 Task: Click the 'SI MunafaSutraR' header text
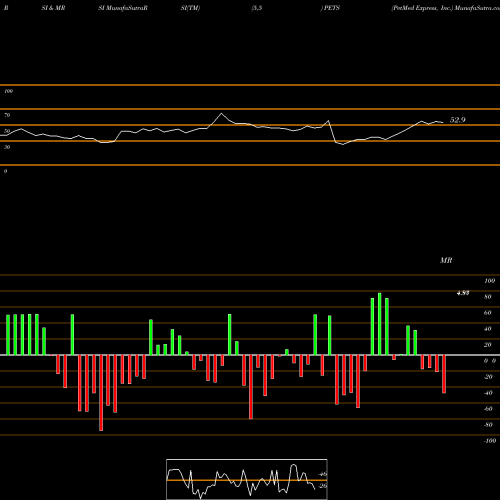tap(123, 8)
